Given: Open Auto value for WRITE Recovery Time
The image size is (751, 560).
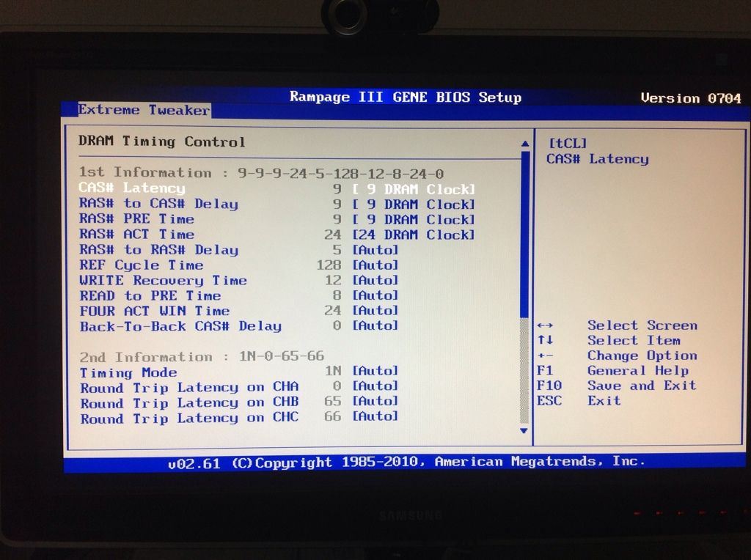Looking at the screenshot, I should coord(375,281).
